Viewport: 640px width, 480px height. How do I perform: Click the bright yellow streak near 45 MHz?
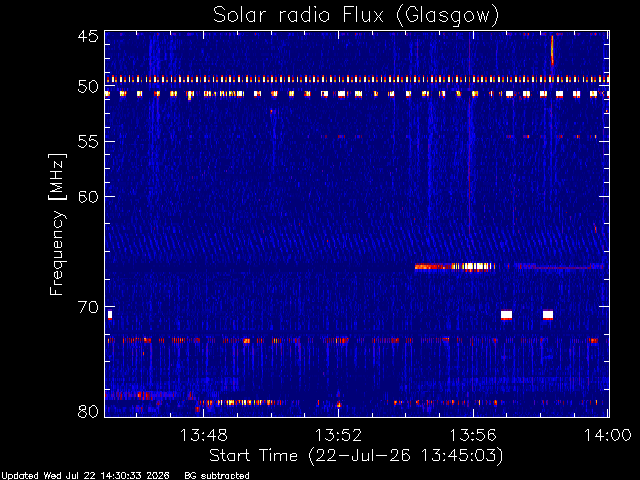pyautogui.click(x=552, y=50)
